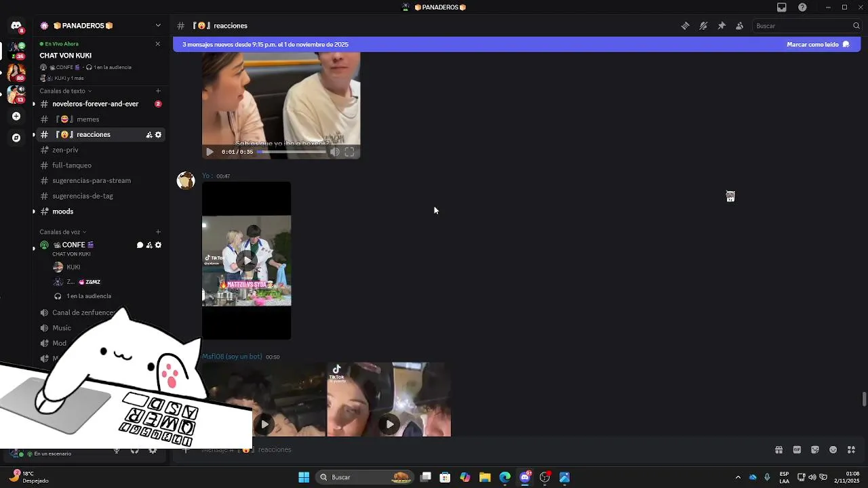
Task: Play the MATTZU VS SYDA TikTok video
Action: click(247, 260)
